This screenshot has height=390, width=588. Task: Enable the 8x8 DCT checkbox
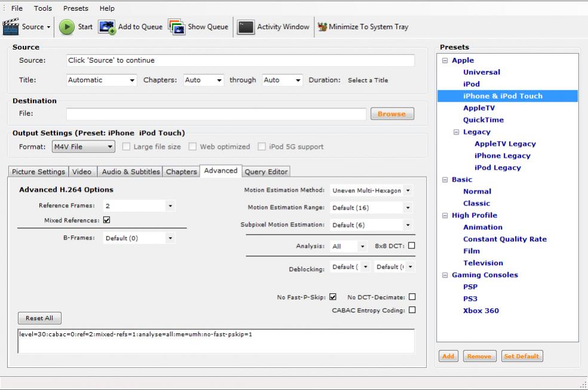click(411, 245)
